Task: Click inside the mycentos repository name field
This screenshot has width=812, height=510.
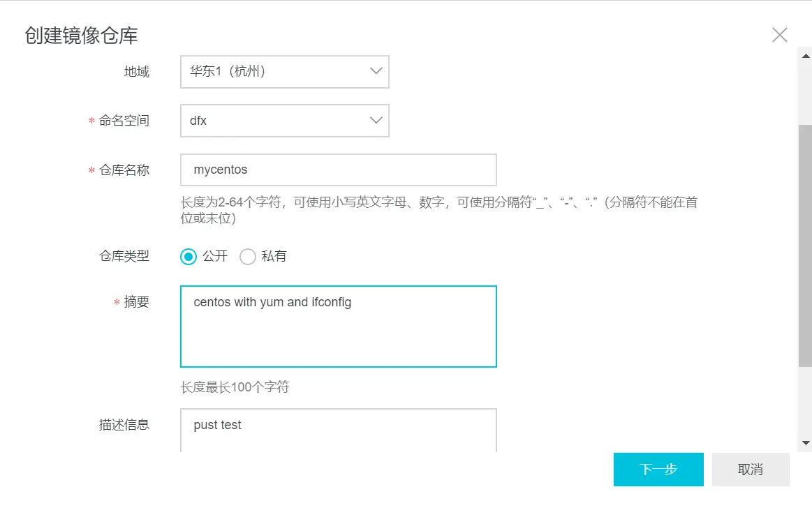Action: (338, 170)
